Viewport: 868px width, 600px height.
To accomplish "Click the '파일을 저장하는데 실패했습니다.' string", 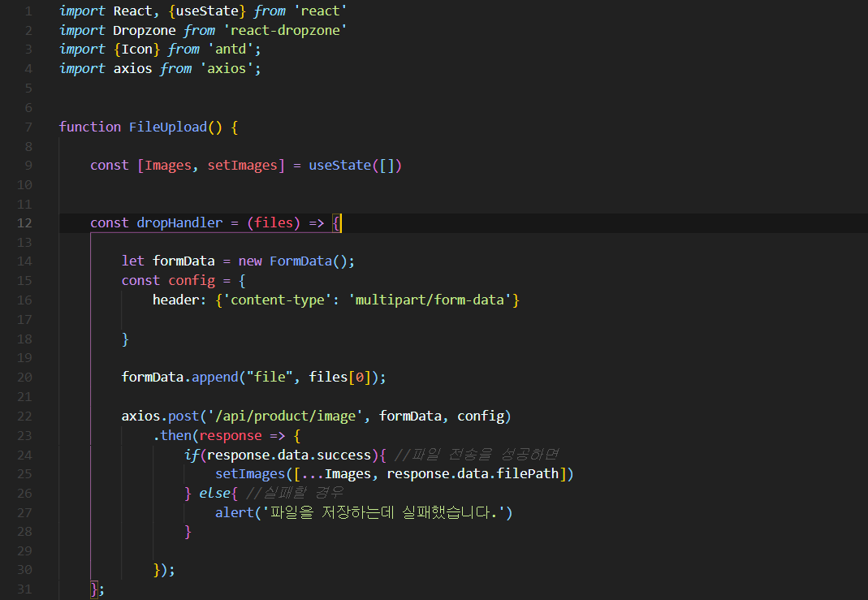I will [383, 512].
